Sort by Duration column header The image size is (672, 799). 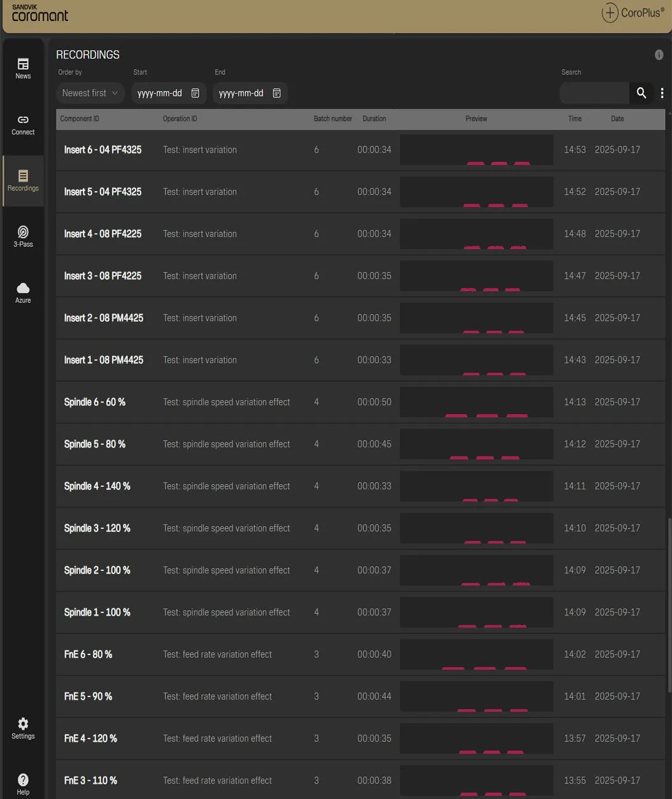tap(374, 119)
